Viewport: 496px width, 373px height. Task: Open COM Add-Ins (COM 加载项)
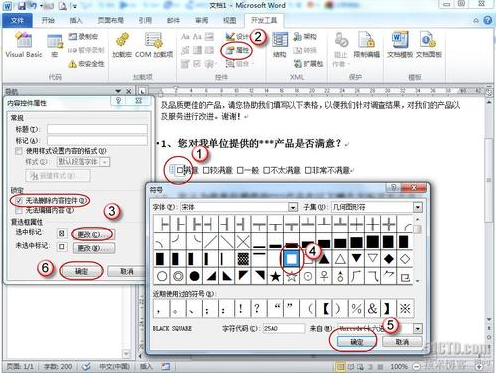click(154, 45)
